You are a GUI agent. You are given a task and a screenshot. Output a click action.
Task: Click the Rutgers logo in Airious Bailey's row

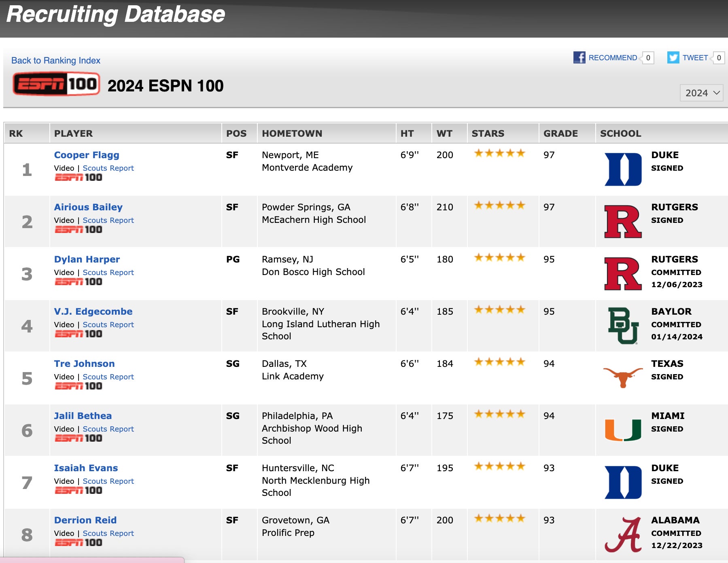pos(623,221)
